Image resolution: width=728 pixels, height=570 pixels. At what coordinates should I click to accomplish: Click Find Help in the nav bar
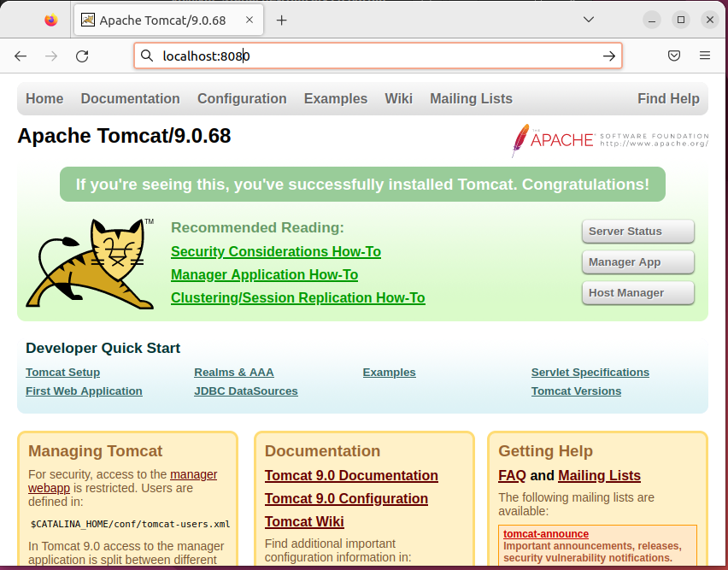click(x=668, y=98)
